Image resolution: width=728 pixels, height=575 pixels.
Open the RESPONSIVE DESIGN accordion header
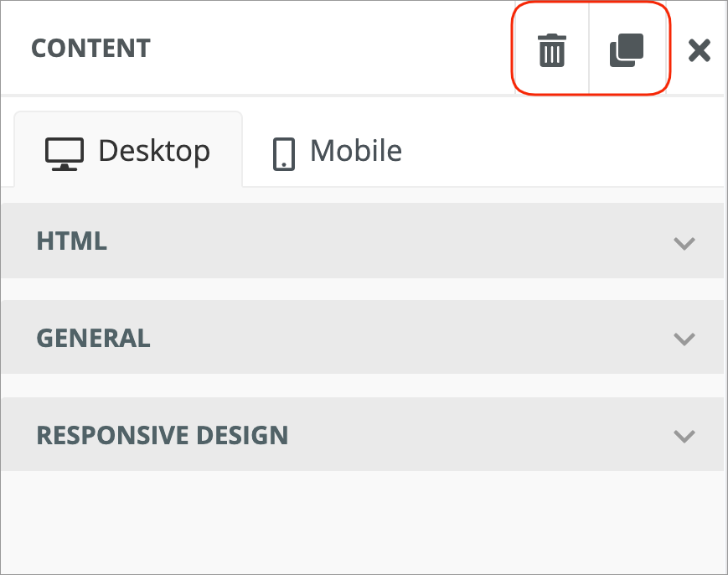coord(362,435)
